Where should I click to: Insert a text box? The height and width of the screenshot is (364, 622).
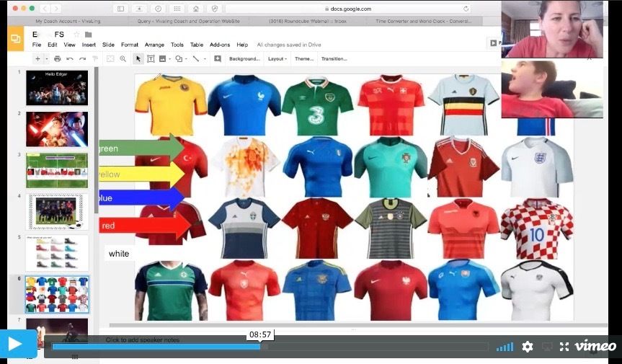(x=151, y=58)
